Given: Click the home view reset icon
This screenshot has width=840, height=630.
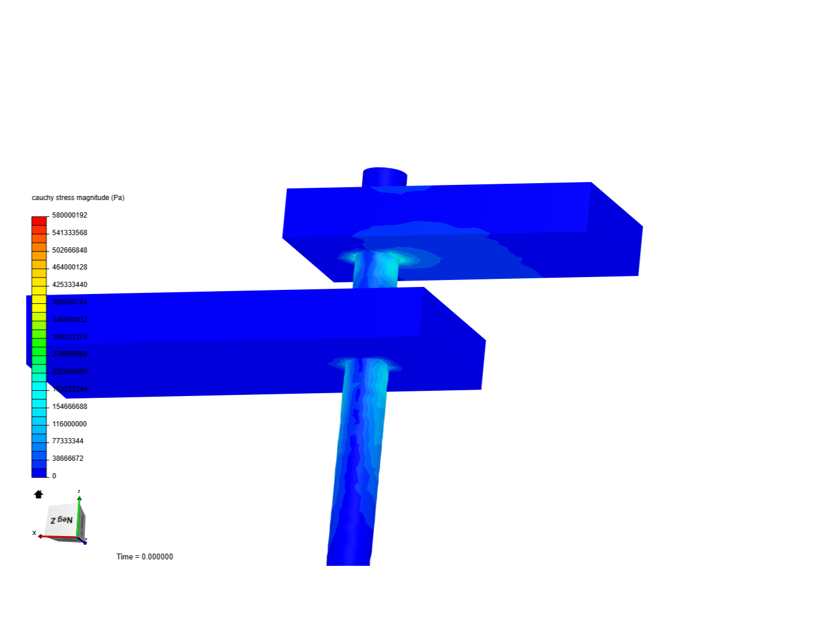Looking at the screenshot, I should 38,495.
